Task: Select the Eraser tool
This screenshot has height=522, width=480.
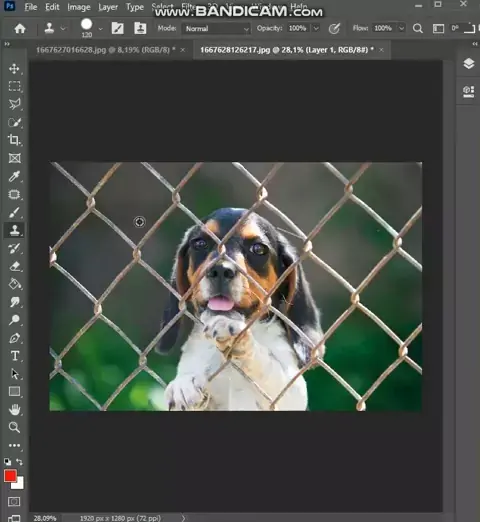Action: 14,266
